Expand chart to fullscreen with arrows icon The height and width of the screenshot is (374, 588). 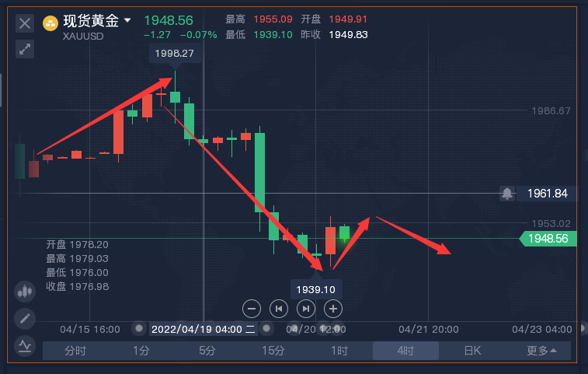tap(25, 49)
